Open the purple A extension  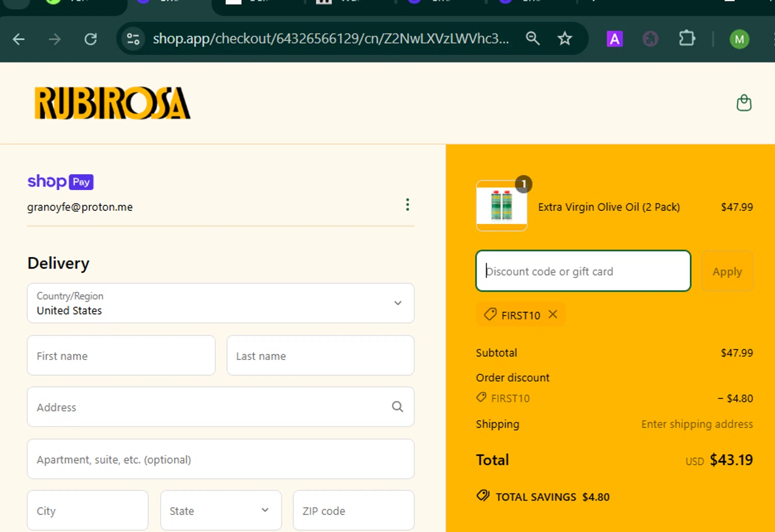click(x=614, y=39)
